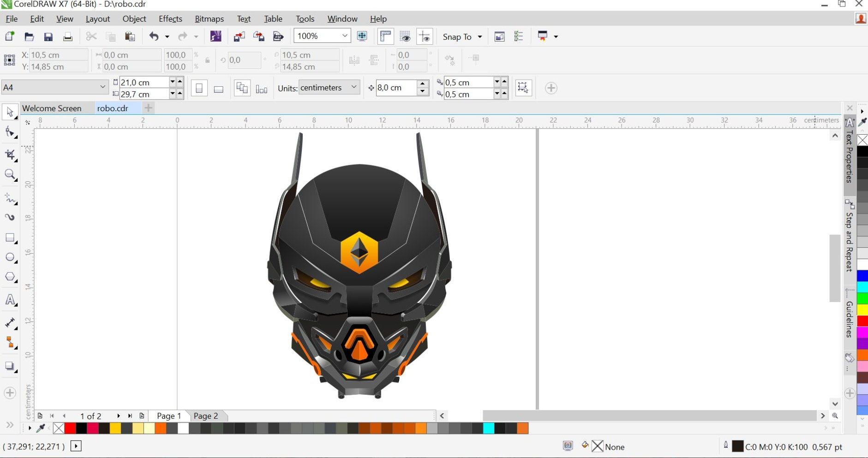Screen dimensions: 868x458
Task: Click the Import icon
Action: click(239, 36)
